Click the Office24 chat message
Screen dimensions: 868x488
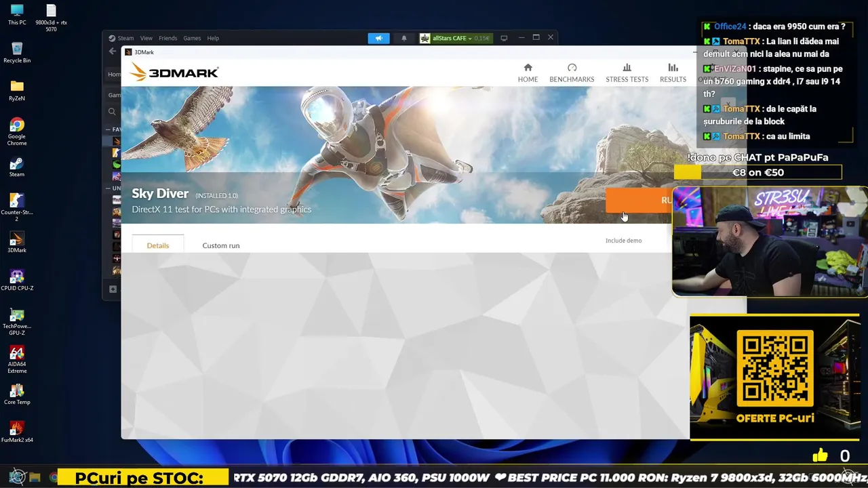coord(774,26)
